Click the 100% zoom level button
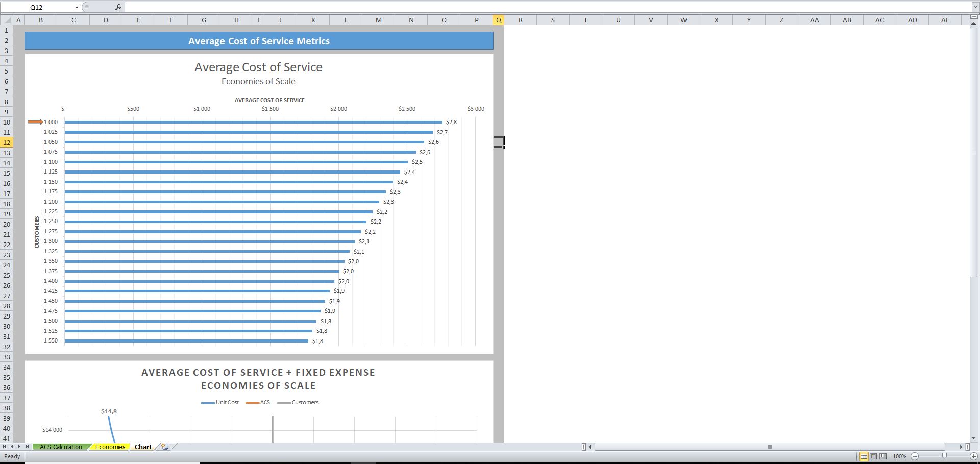 [899, 456]
